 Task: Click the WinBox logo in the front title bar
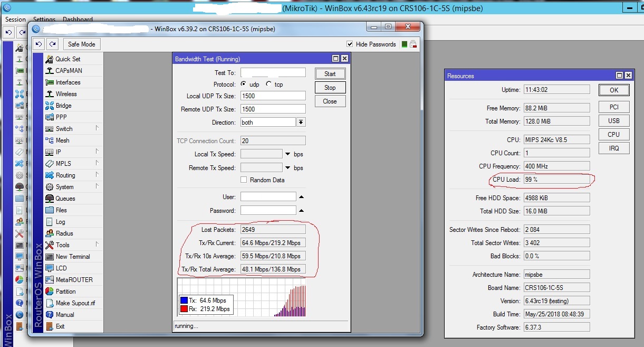coord(36,29)
